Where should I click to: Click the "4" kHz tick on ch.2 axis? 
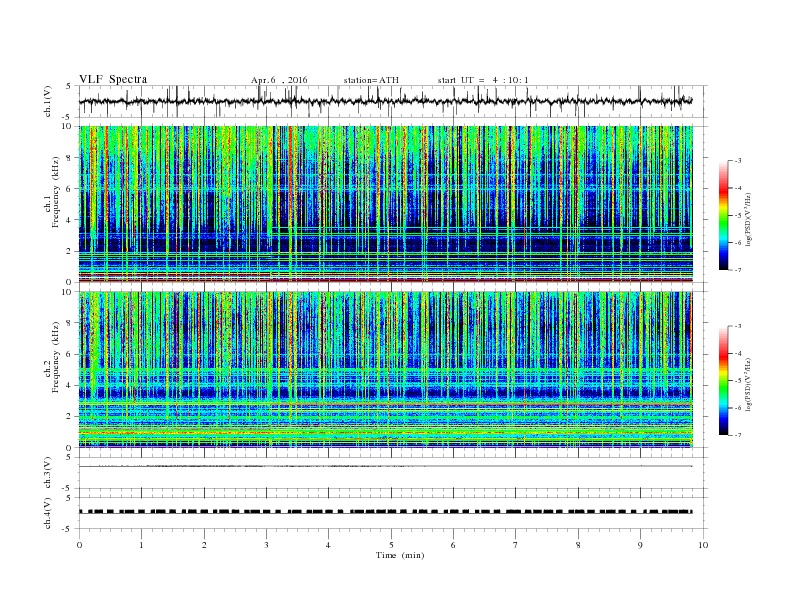click(x=70, y=385)
